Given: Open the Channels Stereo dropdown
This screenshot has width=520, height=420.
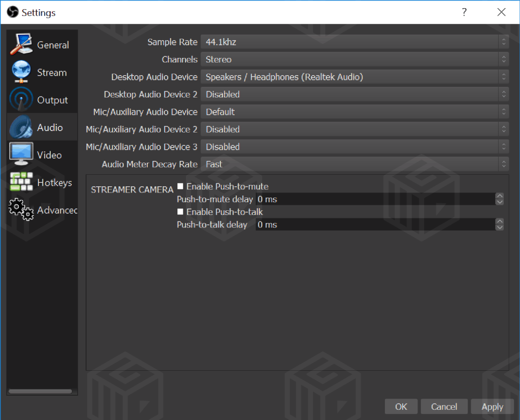Looking at the screenshot, I should (x=354, y=59).
